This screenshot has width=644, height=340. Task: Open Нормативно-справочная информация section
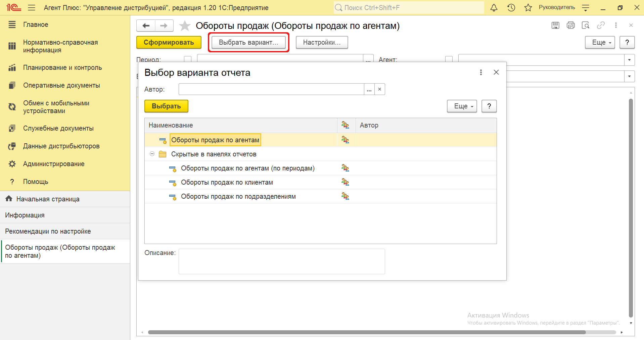coord(65,46)
